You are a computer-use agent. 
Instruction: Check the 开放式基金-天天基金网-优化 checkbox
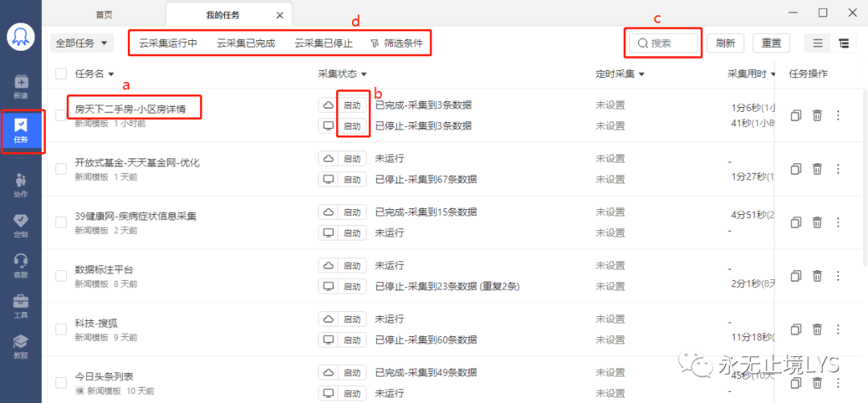pos(61,169)
